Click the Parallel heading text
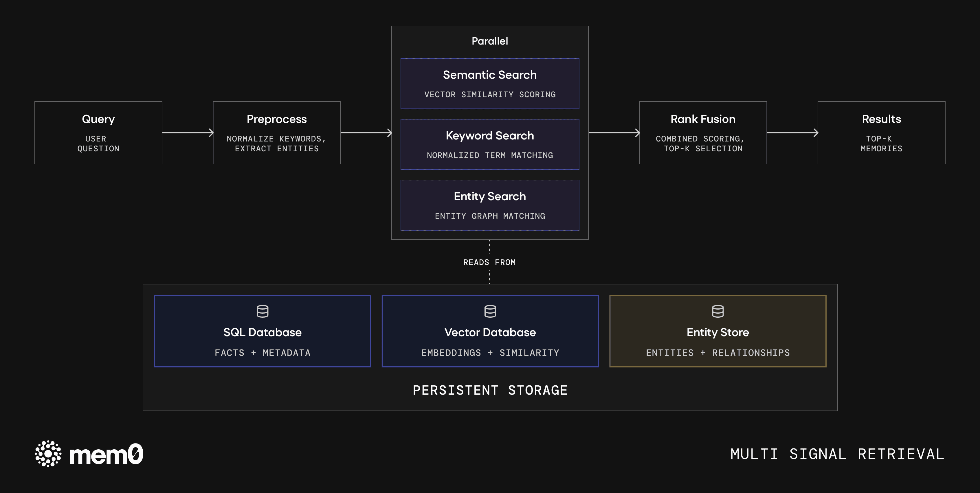 [x=490, y=41]
